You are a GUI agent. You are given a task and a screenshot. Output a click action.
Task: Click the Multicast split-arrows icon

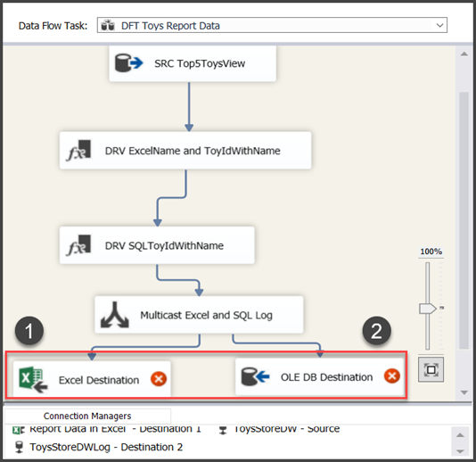[x=115, y=315]
